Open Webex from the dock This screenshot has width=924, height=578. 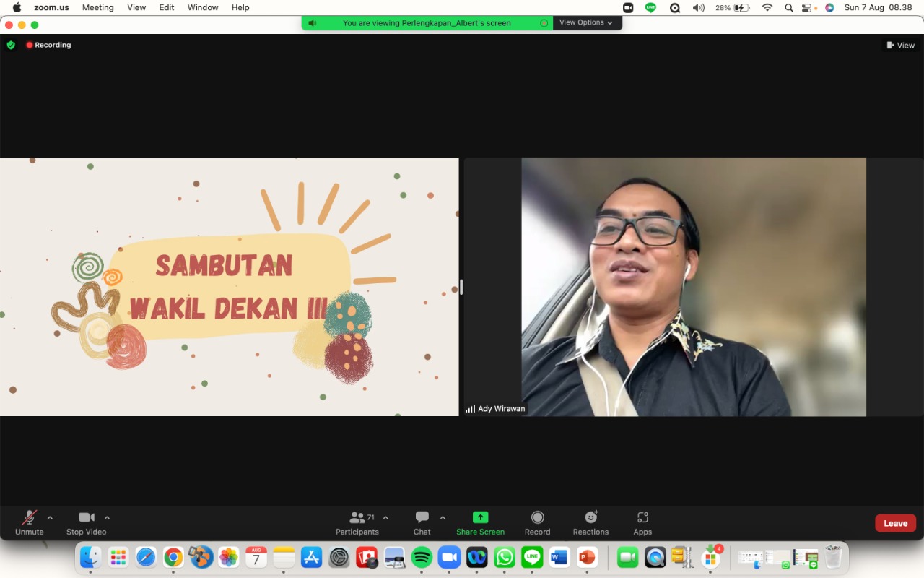(x=477, y=557)
